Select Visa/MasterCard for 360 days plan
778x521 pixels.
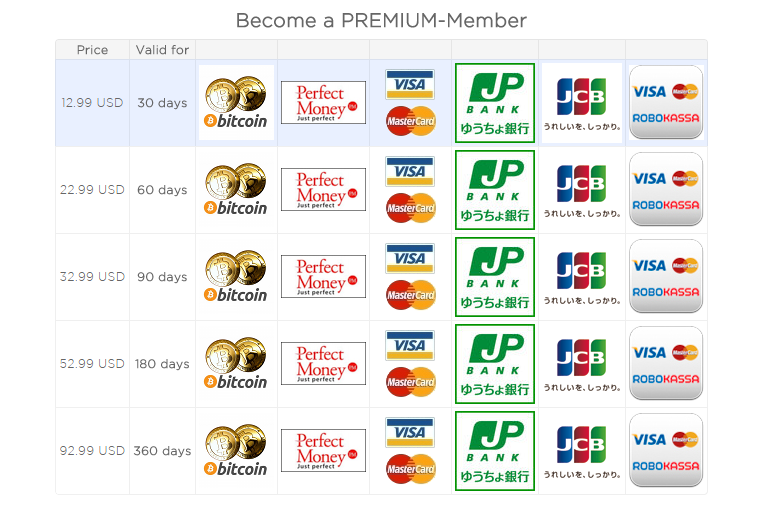(410, 451)
